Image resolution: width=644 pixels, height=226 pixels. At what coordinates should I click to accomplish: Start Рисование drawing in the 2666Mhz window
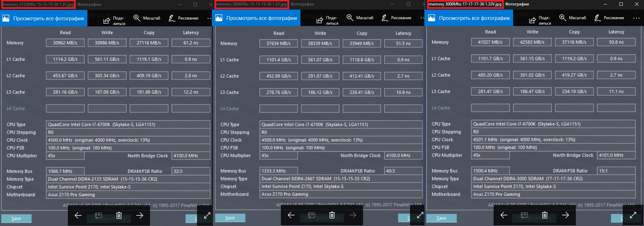(x=396, y=18)
